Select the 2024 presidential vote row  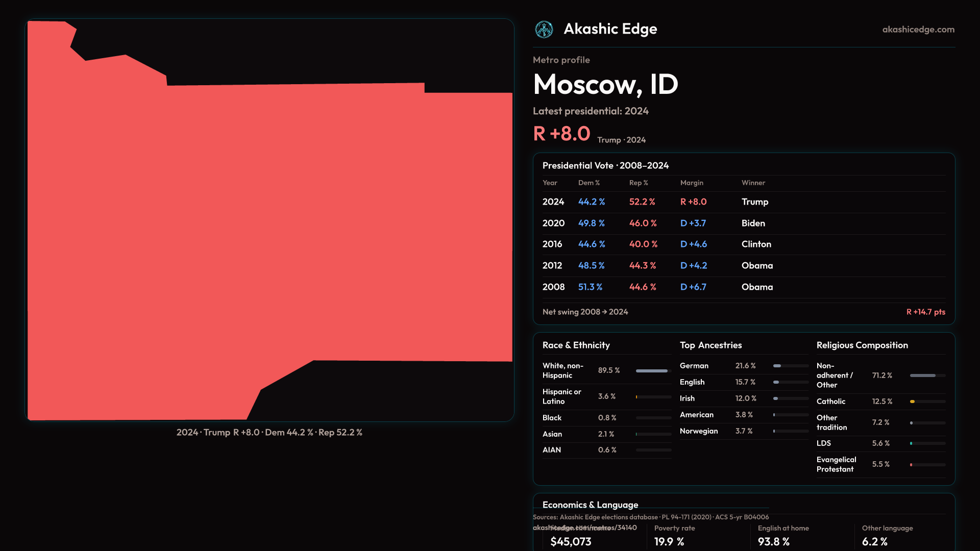click(743, 202)
